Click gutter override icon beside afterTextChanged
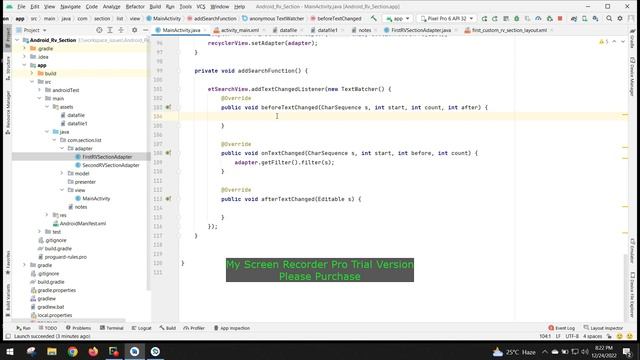This screenshot has width=640, height=360. pyautogui.click(x=168, y=199)
